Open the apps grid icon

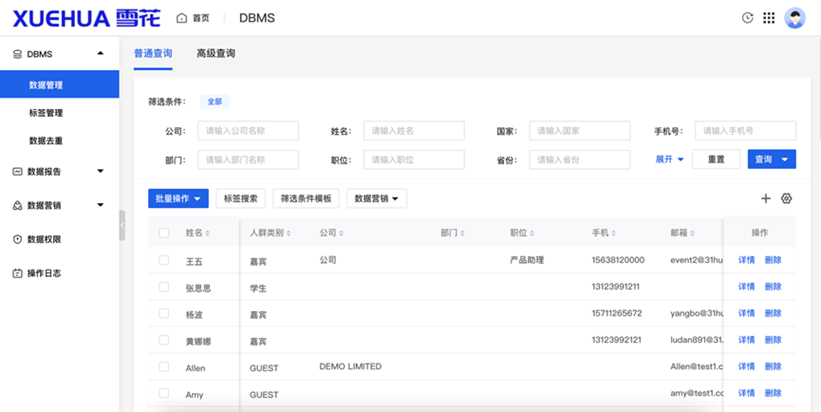point(769,18)
